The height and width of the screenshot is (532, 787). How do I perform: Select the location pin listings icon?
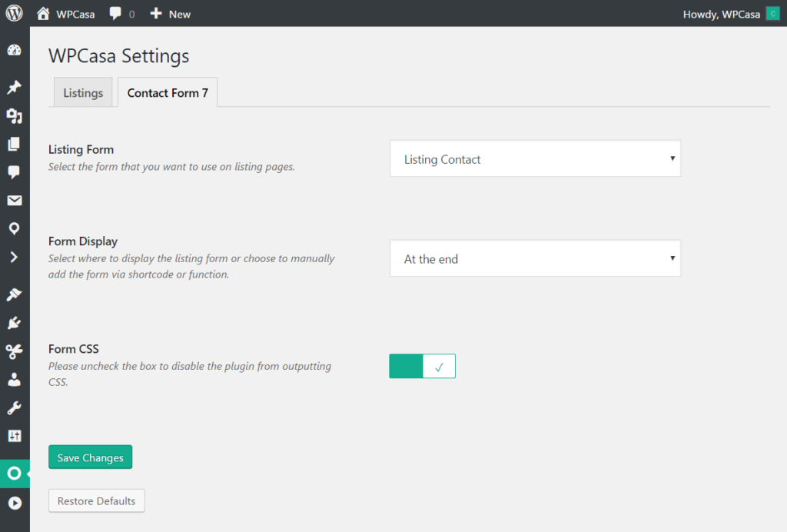(x=15, y=228)
